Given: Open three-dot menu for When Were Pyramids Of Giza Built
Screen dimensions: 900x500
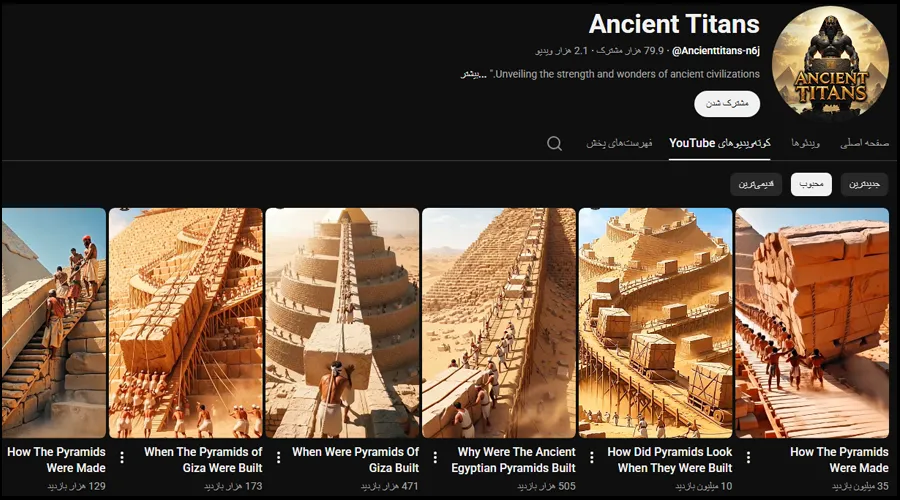Looking at the screenshot, I should [x=278, y=458].
